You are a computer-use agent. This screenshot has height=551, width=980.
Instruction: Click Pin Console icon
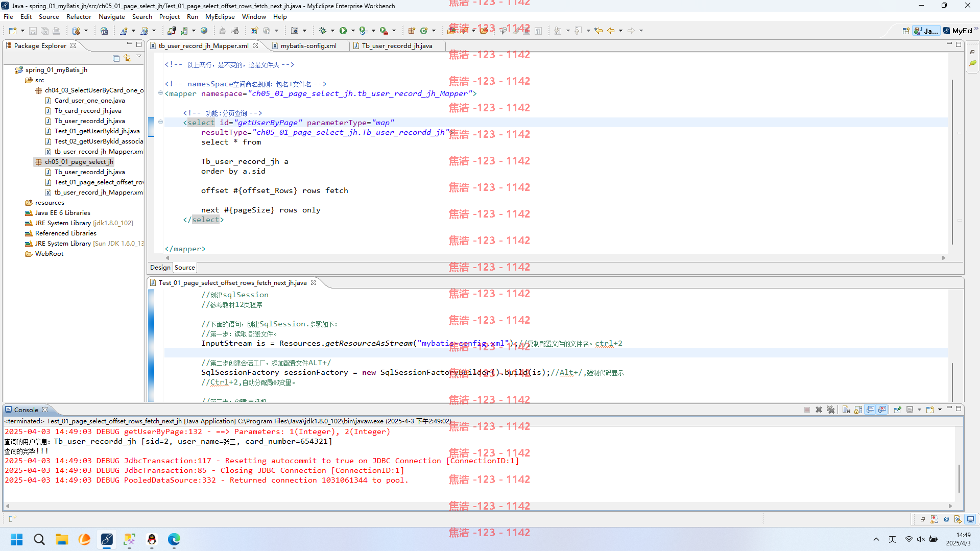pos(897,410)
